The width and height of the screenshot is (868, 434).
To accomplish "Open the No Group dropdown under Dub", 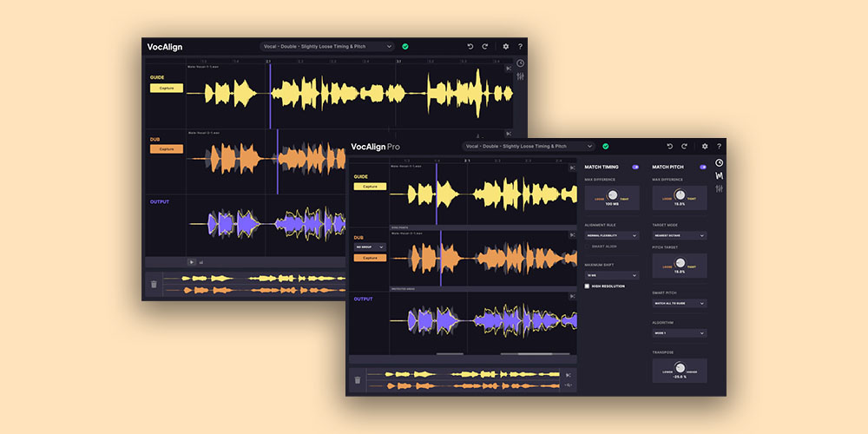I will (x=371, y=247).
